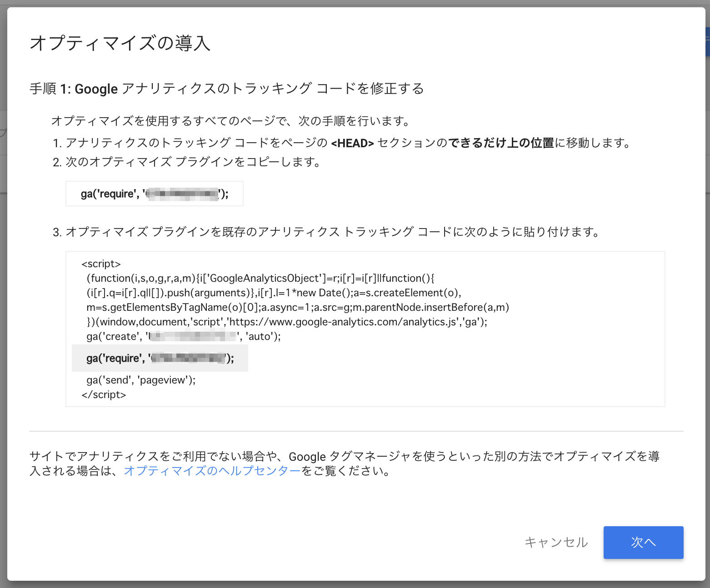Click the closing </script> tag line
The width and height of the screenshot is (710, 588).
[104, 394]
